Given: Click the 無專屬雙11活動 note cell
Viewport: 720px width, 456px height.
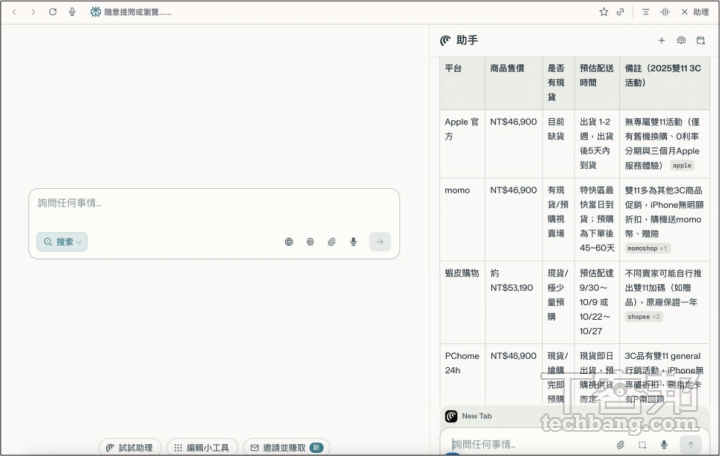Looking at the screenshot, I should [x=662, y=143].
